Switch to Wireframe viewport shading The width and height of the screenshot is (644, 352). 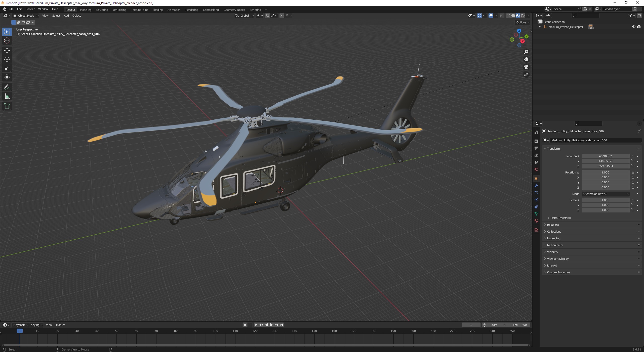click(x=508, y=16)
